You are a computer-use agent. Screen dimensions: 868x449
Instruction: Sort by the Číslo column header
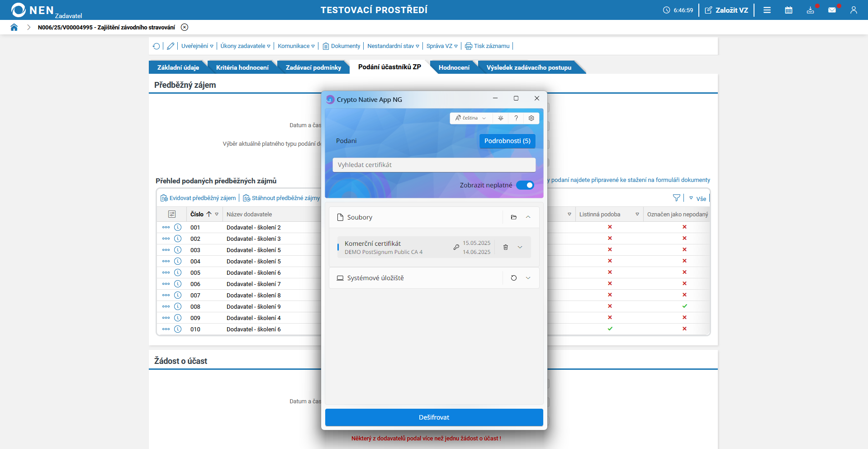[197, 214]
